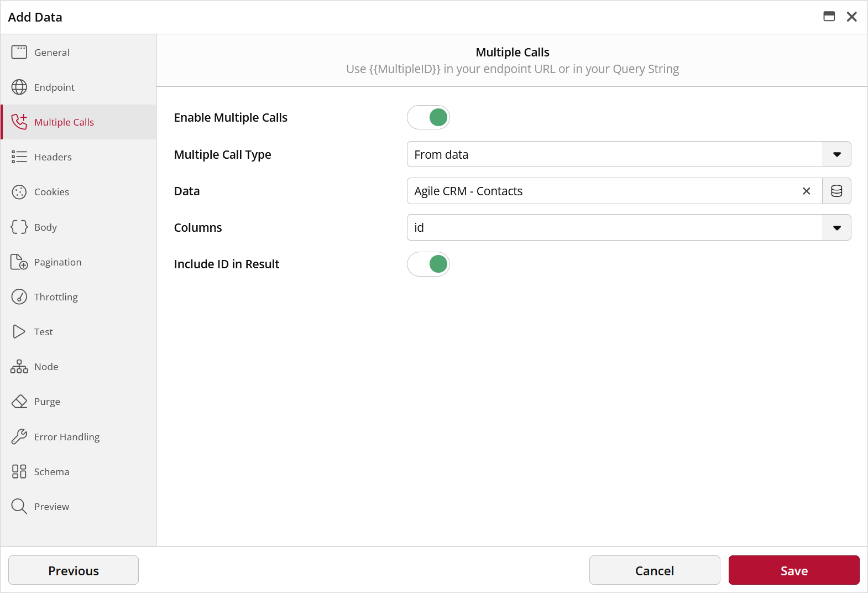Click the Body curly braces icon

point(19,227)
